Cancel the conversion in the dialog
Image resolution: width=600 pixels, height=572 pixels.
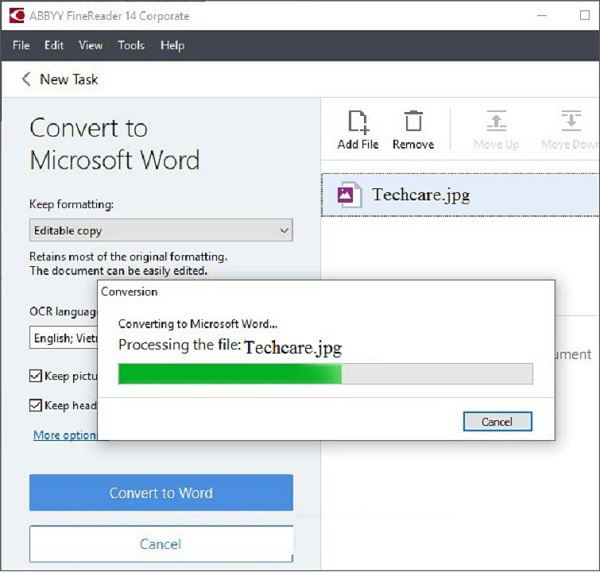(x=497, y=422)
